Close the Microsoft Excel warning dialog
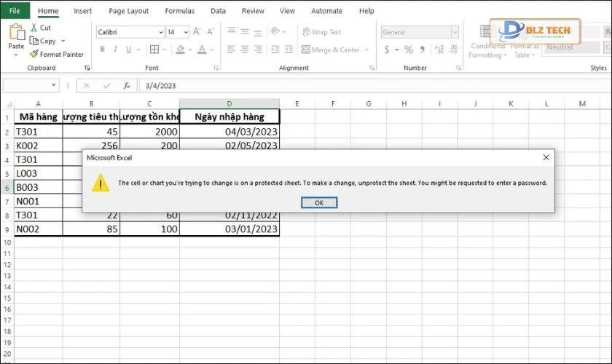The height and width of the screenshot is (364, 612). pos(546,157)
